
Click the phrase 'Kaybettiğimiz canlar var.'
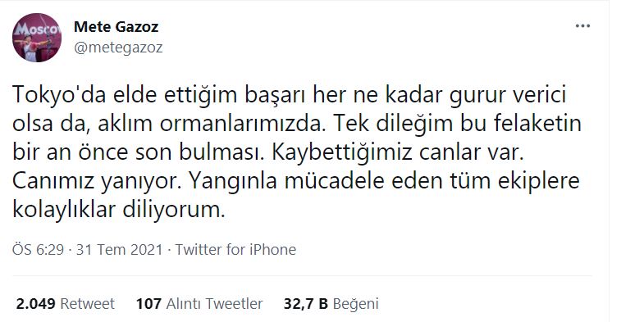coord(397,152)
